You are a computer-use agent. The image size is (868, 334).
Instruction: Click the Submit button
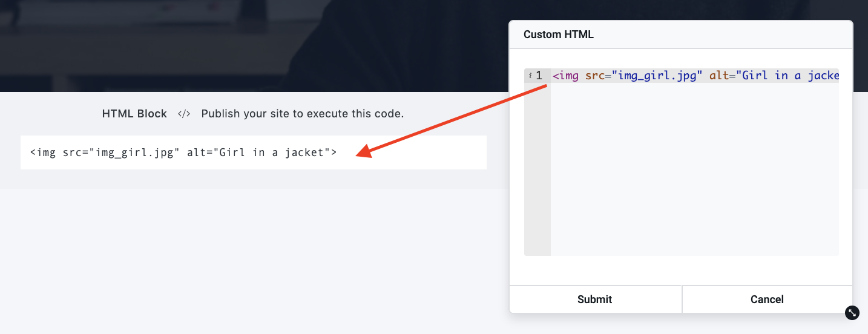595,300
